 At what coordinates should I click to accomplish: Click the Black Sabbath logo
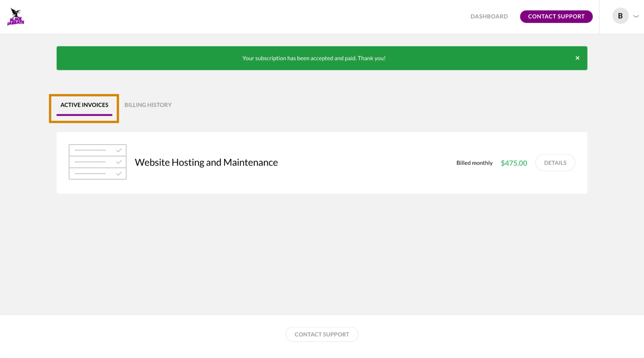(15, 17)
